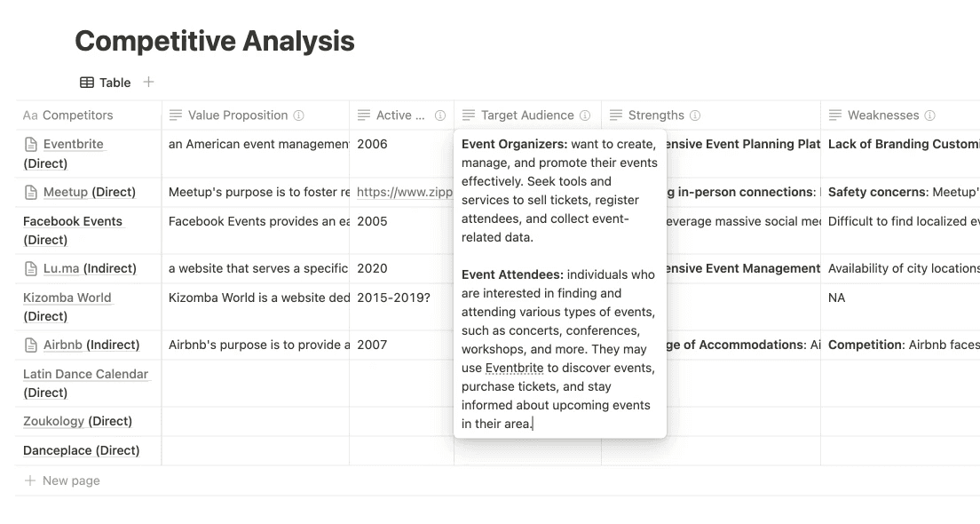Click the info icon beside Value Proposition

(299, 115)
